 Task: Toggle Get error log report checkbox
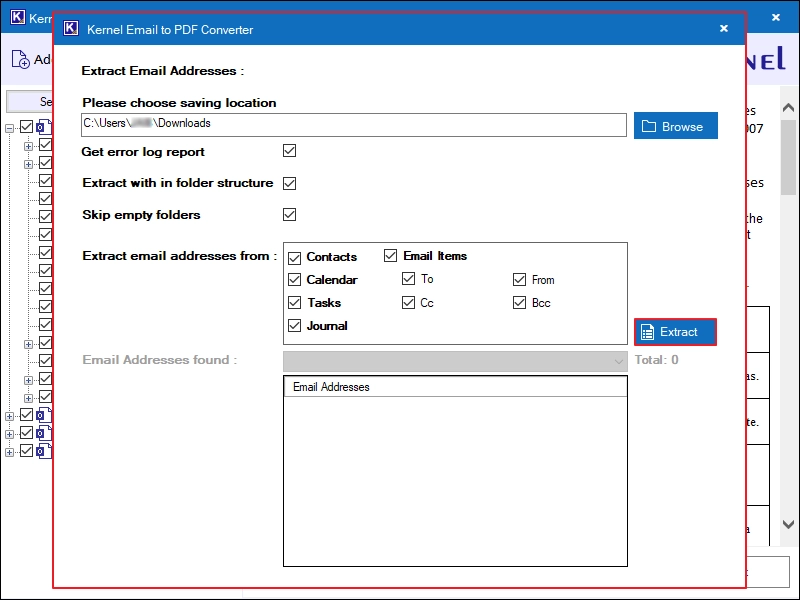[289, 151]
